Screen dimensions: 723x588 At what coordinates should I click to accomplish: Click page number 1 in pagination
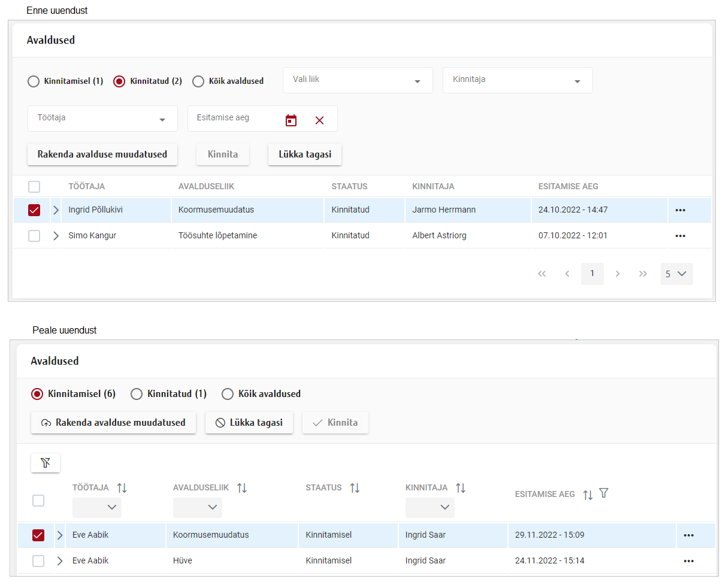[592, 274]
